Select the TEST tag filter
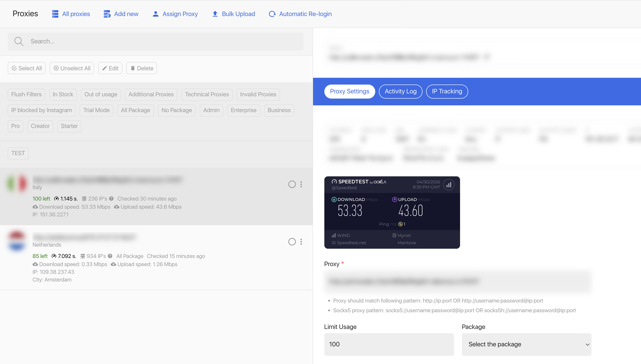The image size is (641, 364). coord(18,153)
